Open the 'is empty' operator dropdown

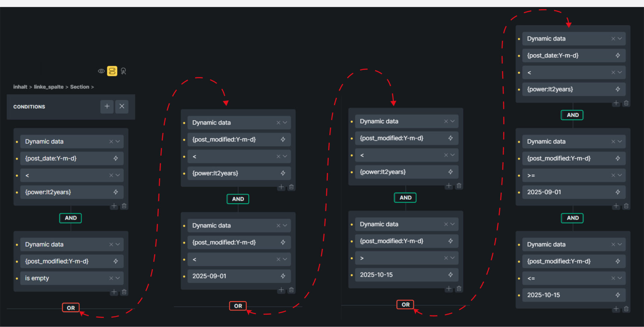[x=118, y=278]
